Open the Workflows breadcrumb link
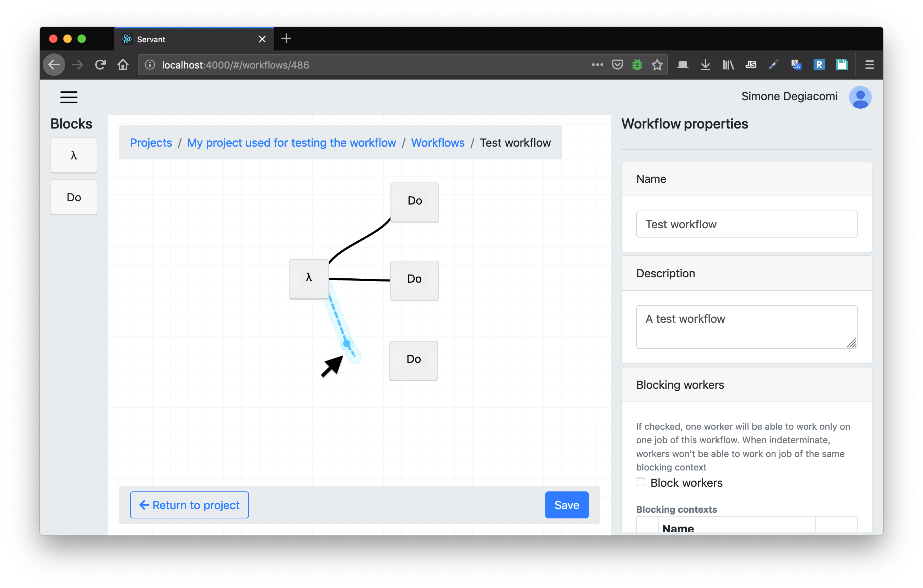Screen dimensions: 923x588 tap(437, 142)
